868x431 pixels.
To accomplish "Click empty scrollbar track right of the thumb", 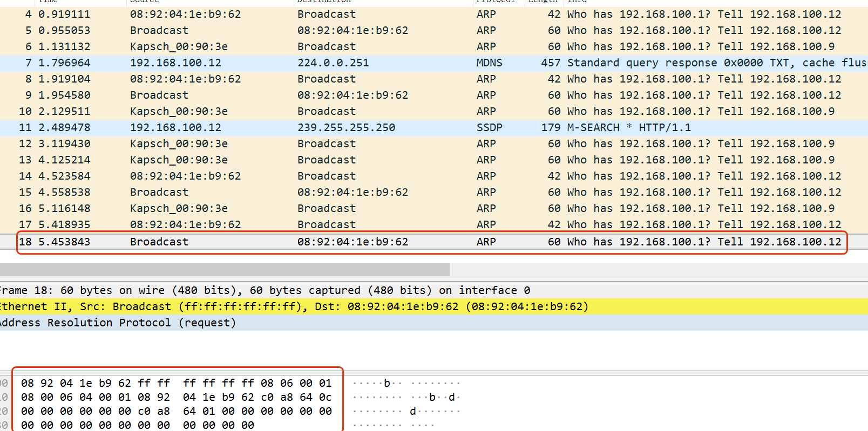I will pos(659,269).
